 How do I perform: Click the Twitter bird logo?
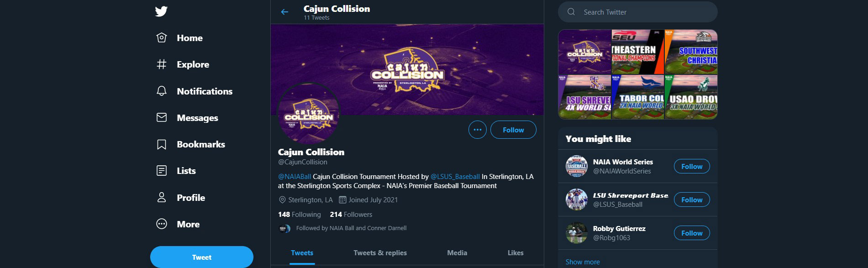(161, 11)
